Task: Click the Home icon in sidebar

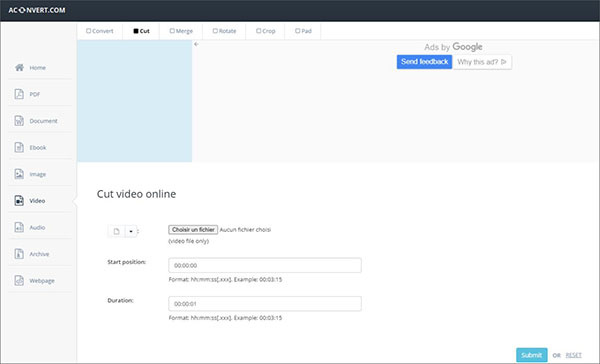Action: point(19,67)
